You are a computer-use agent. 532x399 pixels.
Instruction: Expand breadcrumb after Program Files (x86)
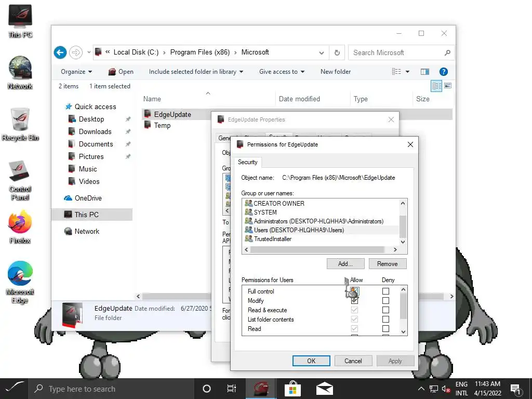tap(235, 52)
